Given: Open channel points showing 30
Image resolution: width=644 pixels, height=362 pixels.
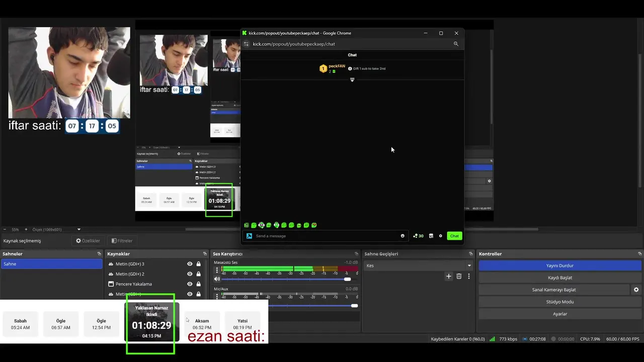Looking at the screenshot, I should click(418, 236).
